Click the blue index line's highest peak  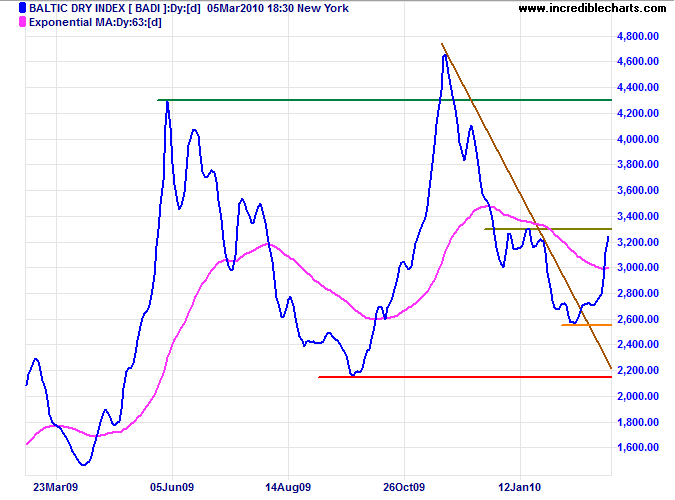[x=444, y=56]
